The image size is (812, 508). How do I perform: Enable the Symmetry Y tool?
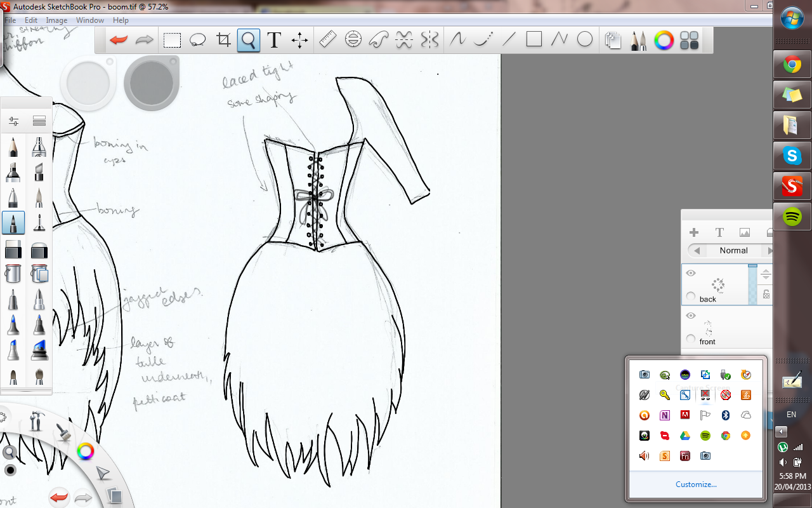click(x=429, y=41)
